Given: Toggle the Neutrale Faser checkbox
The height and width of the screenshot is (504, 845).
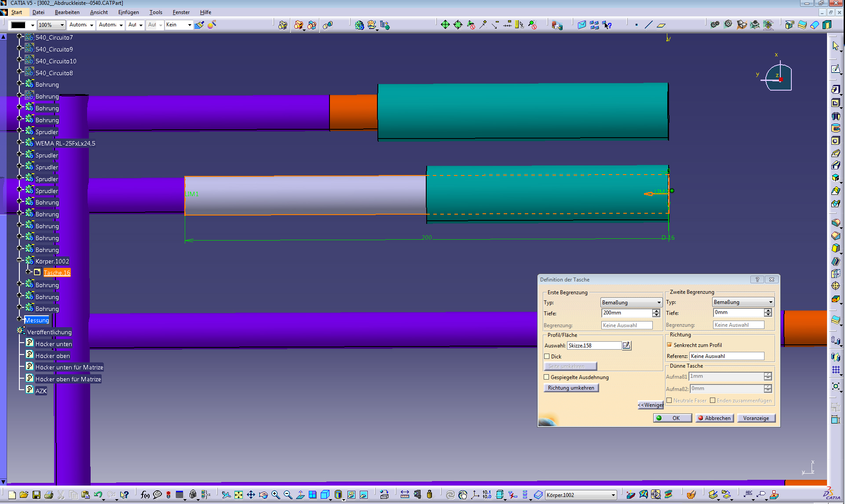Looking at the screenshot, I should point(669,401).
